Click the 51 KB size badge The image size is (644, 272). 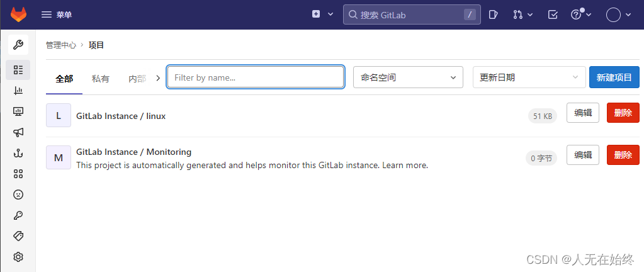[542, 116]
